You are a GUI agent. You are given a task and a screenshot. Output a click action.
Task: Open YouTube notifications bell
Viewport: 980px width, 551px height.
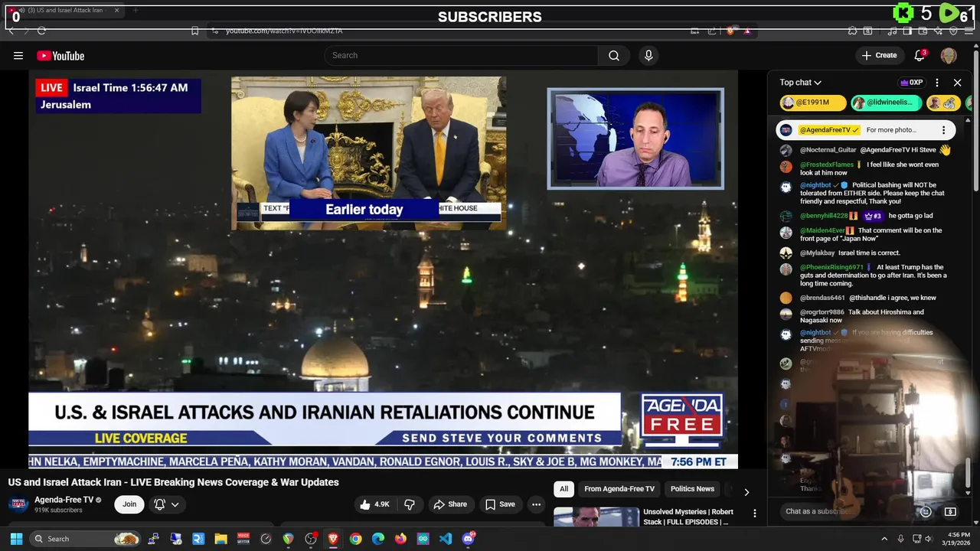point(920,55)
